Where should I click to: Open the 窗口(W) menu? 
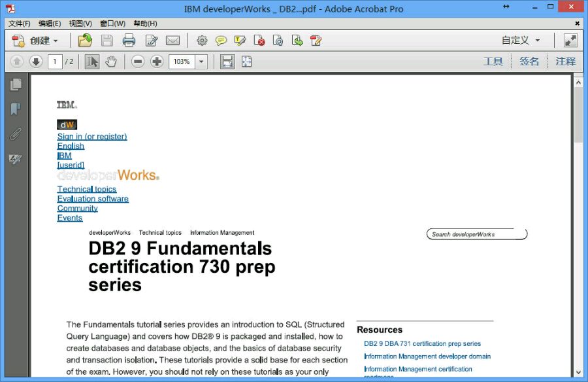point(112,24)
